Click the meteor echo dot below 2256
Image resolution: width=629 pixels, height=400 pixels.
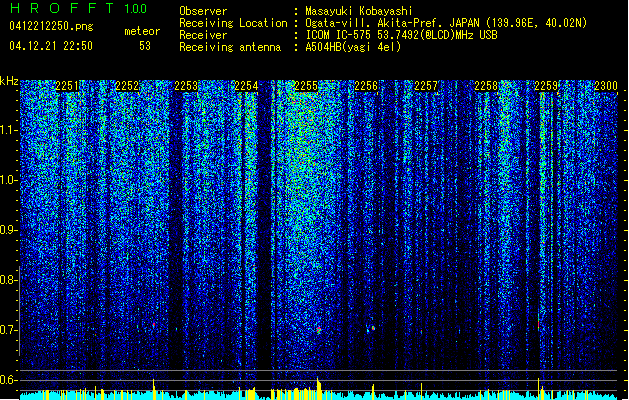coord(373,328)
